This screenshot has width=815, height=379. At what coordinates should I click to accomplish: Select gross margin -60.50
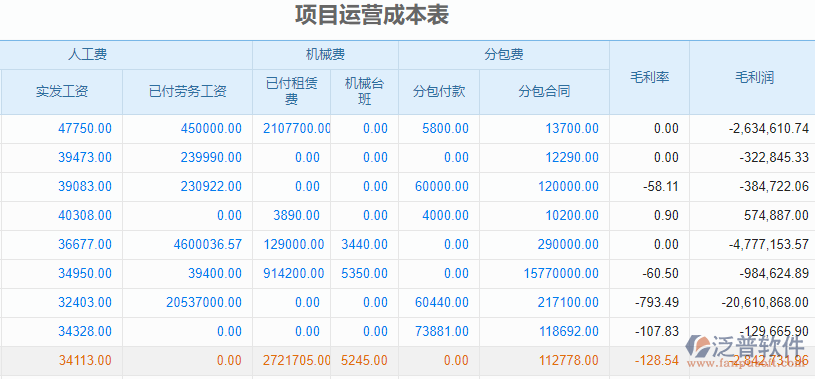(x=661, y=273)
